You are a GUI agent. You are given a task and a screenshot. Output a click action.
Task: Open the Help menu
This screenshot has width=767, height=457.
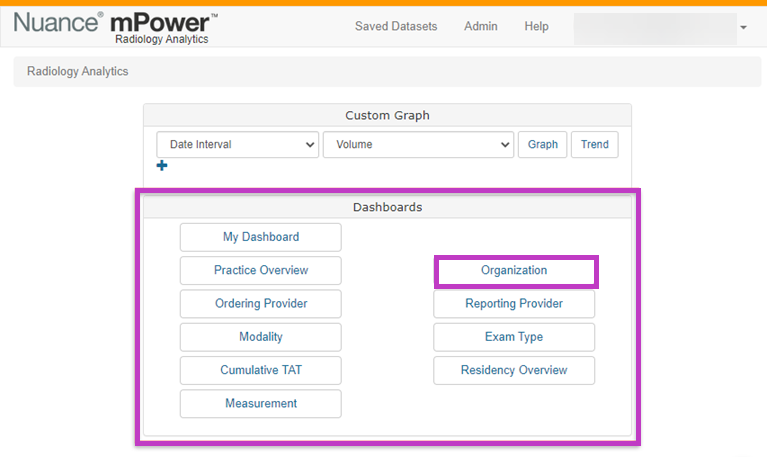pyautogui.click(x=537, y=26)
